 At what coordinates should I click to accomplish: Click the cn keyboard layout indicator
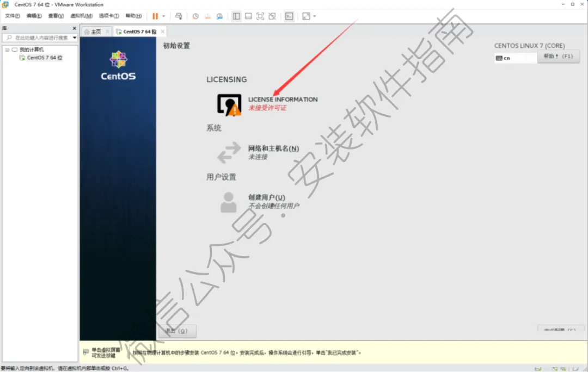coord(515,58)
